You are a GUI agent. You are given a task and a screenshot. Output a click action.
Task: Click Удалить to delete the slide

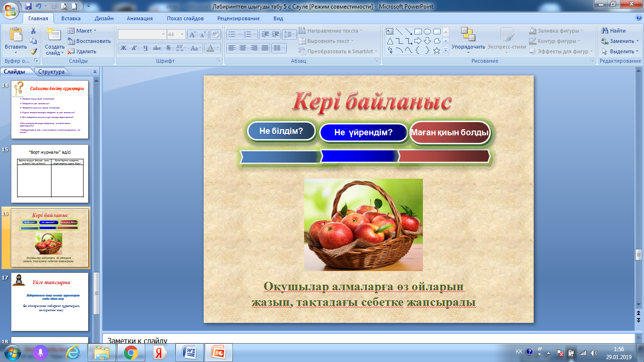[82, 51]
